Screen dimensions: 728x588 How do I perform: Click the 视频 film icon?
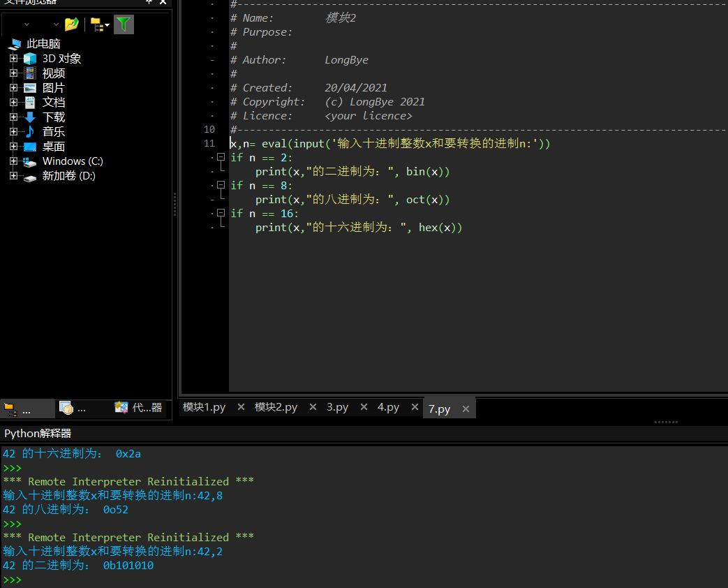tap(30, 73)
